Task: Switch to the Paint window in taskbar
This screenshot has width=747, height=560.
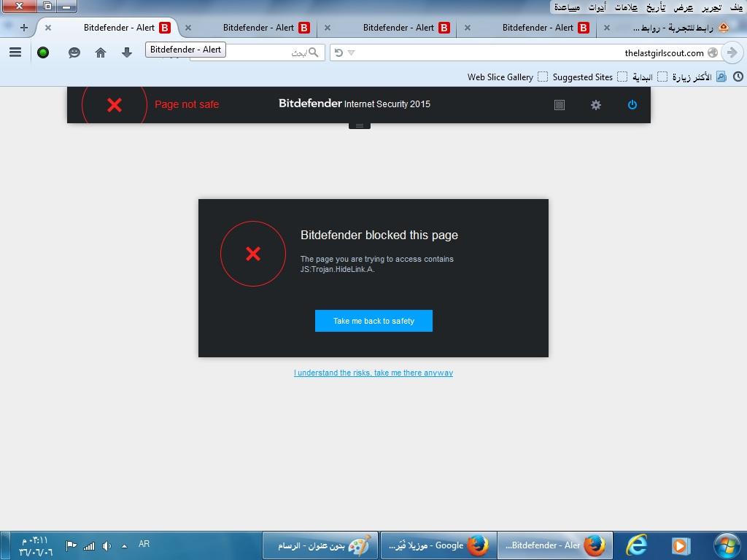Action: click(320, 545)
